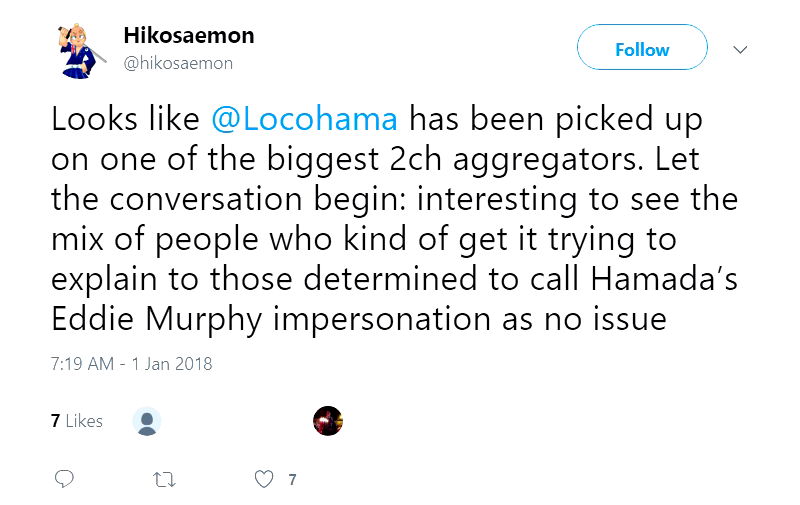This screenshot has height=505, width=800.
Task: Click the like count beside the heart
Action: 292,480
